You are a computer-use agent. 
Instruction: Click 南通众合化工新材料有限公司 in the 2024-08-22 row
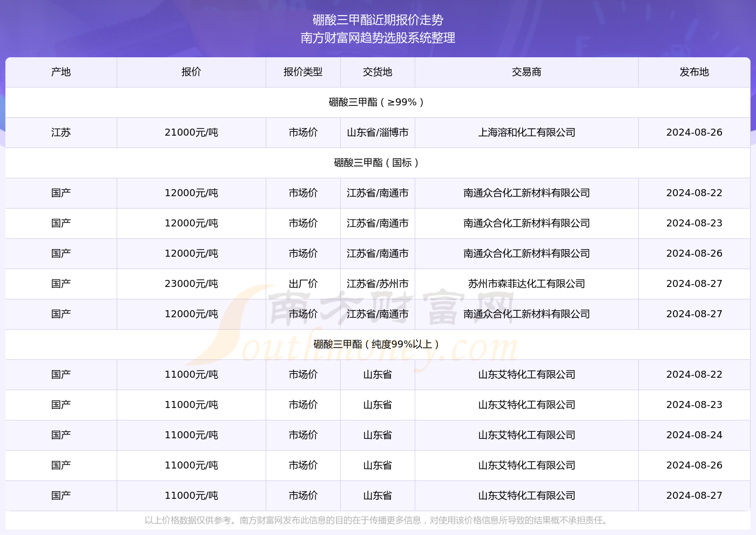(526, 193)
